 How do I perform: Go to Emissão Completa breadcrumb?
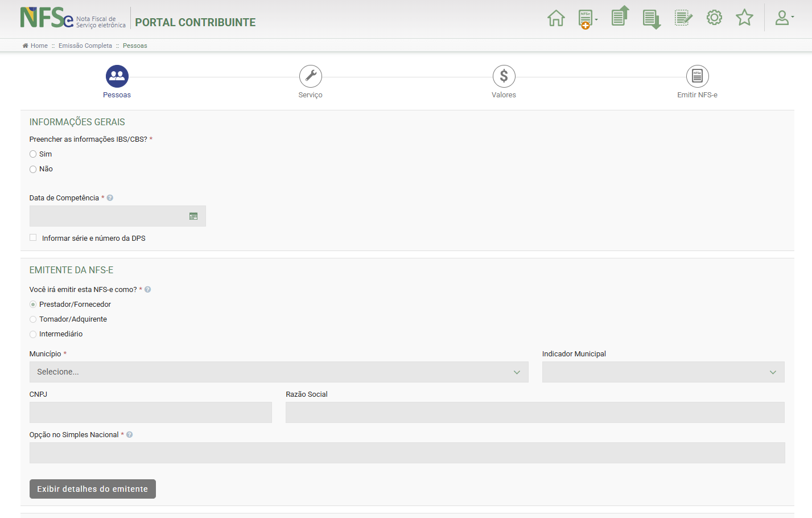pyautogui.click(x=85, y=46)
